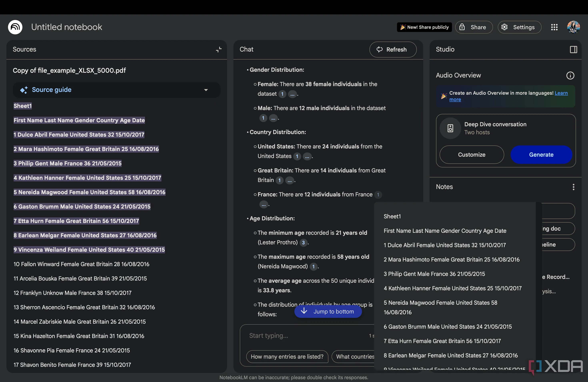The height and width of the screenshot is (382, 588).
Task: Open the Google apps grid
Action: 554,27
